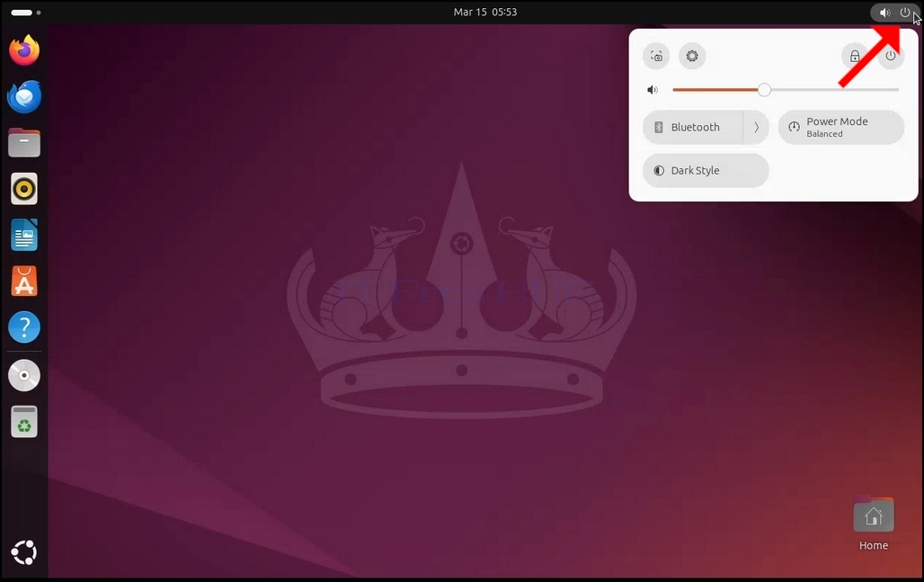Open power off menu in quick settings
924x582 pixels.
891,56
